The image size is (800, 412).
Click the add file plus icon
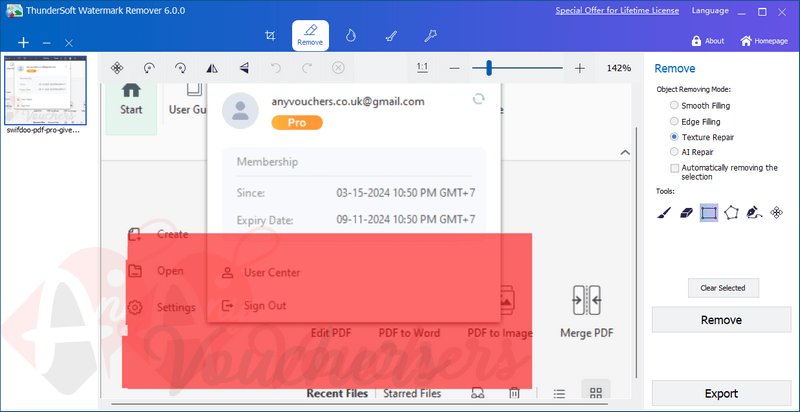23,43
